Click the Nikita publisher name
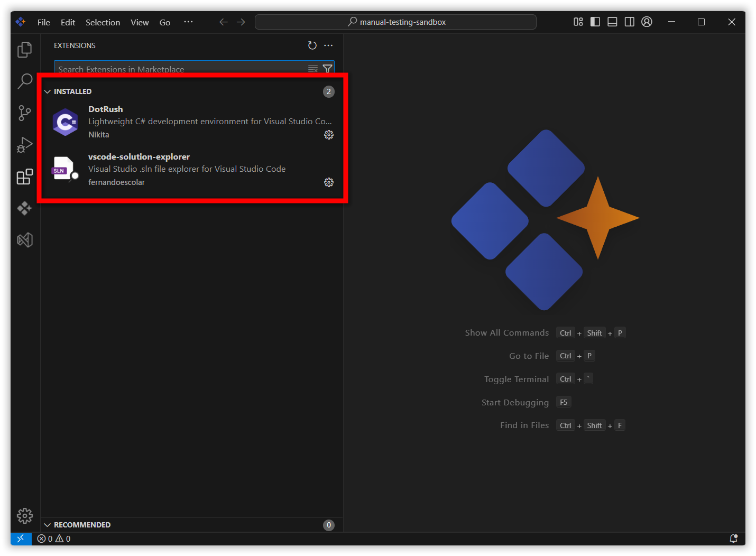The image size is (756, 556). [x=99, y=135]
